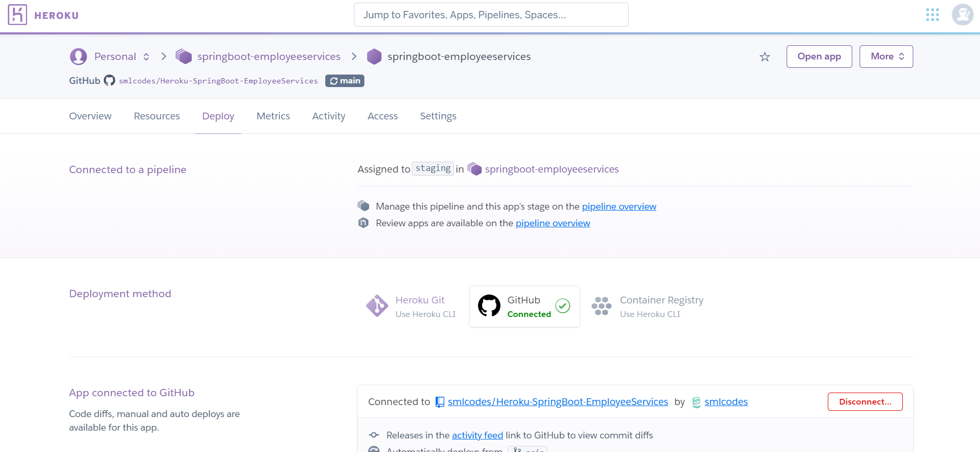The width and height of the screenshot is (980, 452).
Task: Favorite this app with the star icon
Action: click(x=764, y=57)
